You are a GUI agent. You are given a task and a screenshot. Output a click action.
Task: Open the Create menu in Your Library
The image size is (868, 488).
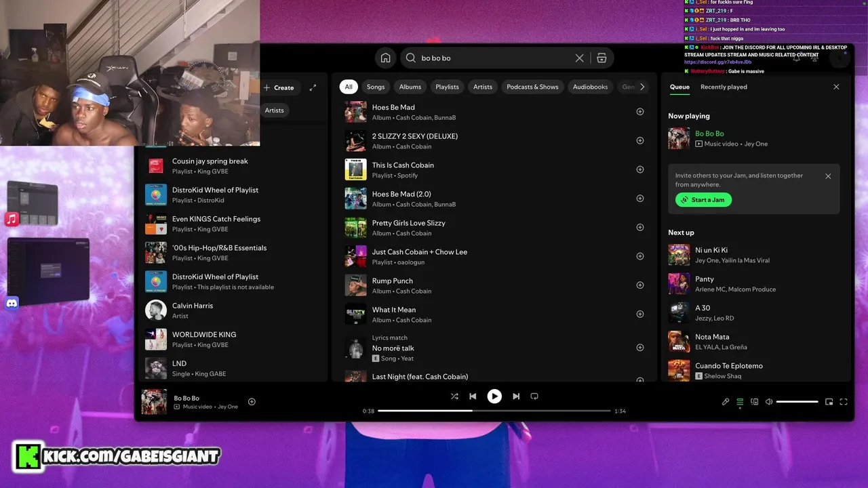point(279,87)
